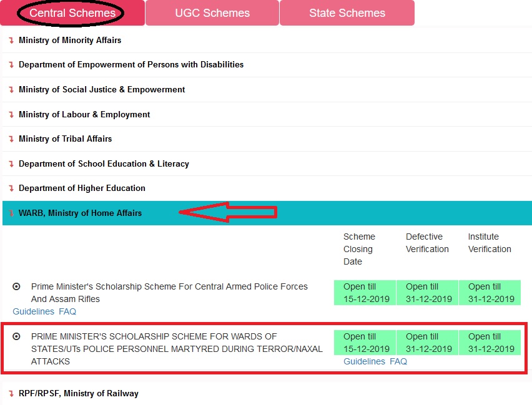Viewport: 532px width, 405px height.
Task: Select radio button for Central Armed Police Forces scheme
Action: 16,286
